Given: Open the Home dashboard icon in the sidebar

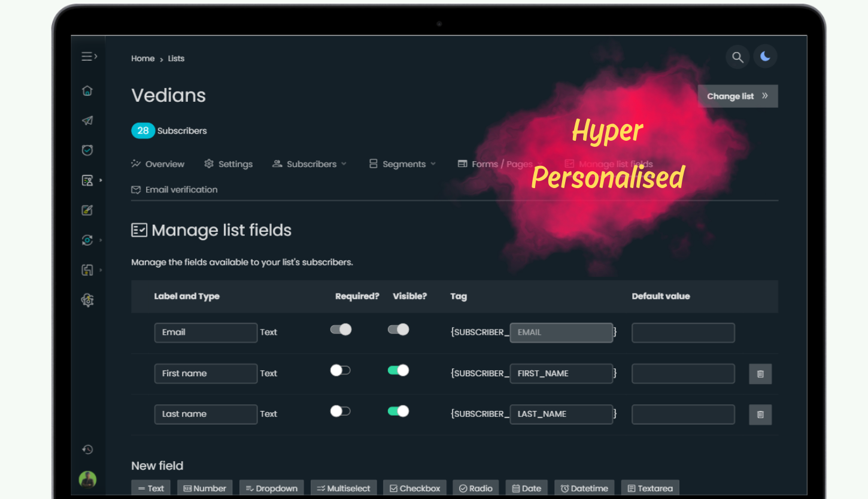Looking at the screenshot, I should click(87, 90).
